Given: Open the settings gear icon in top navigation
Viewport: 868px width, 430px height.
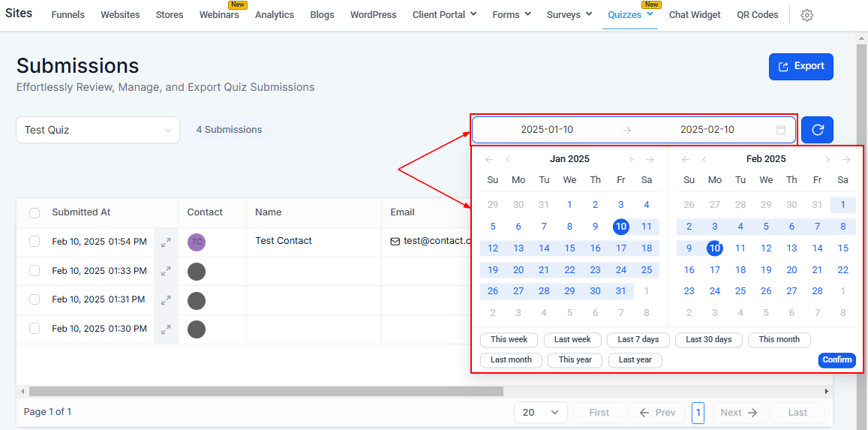Looking at the screenshot, I should 806,16.
